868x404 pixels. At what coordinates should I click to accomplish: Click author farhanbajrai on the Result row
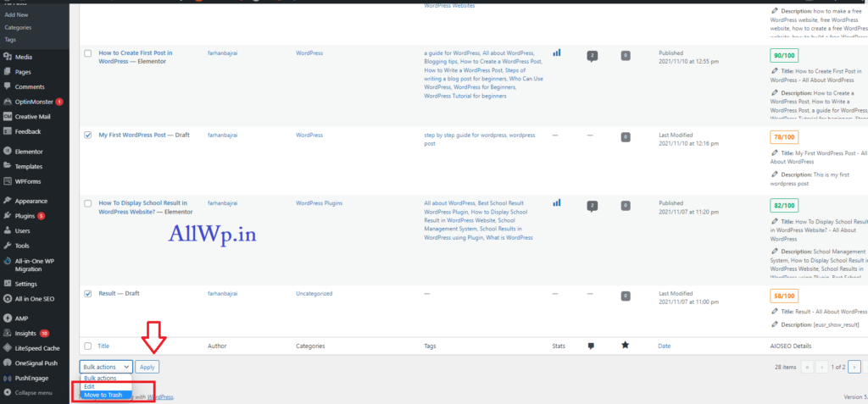221,293
